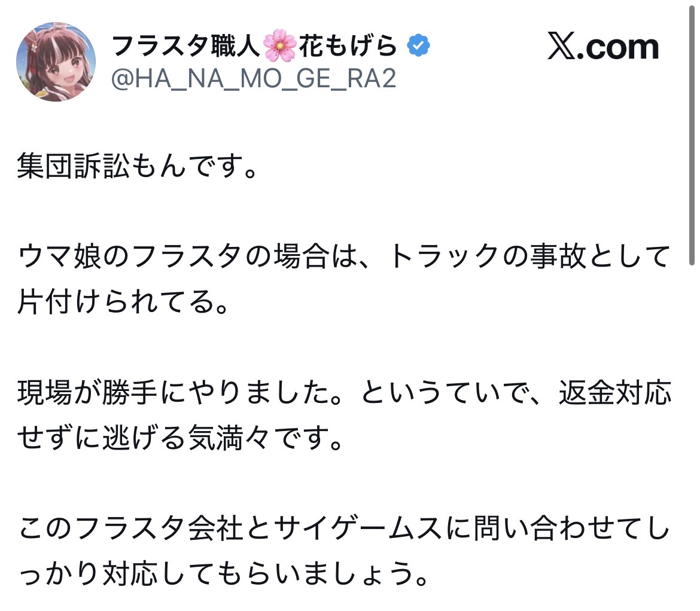Open the @HA_NA_MO_GE_RA2 handle
Screen dimensions: 700x611
coord(254,78)
